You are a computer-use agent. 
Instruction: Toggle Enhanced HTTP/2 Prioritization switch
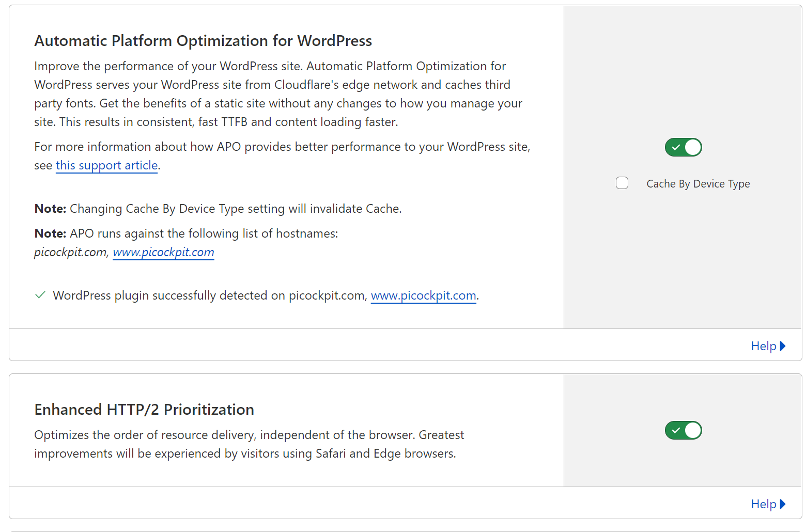[x=683, y=430]
